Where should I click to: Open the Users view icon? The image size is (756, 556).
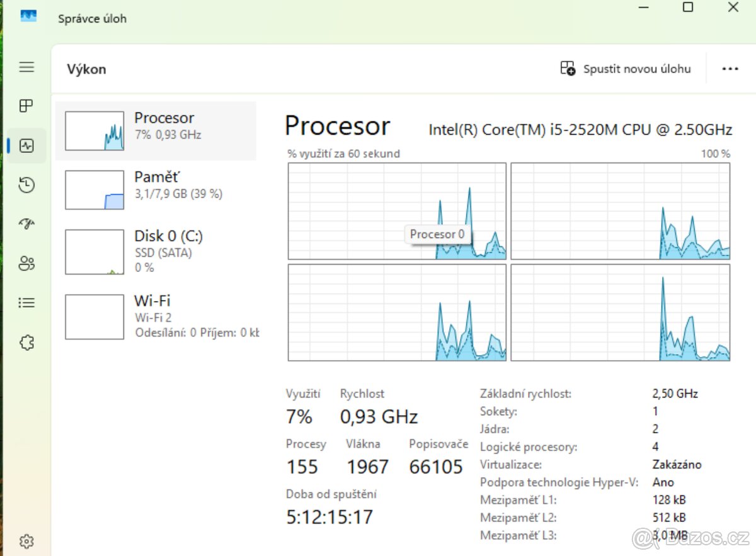[26, 263]
